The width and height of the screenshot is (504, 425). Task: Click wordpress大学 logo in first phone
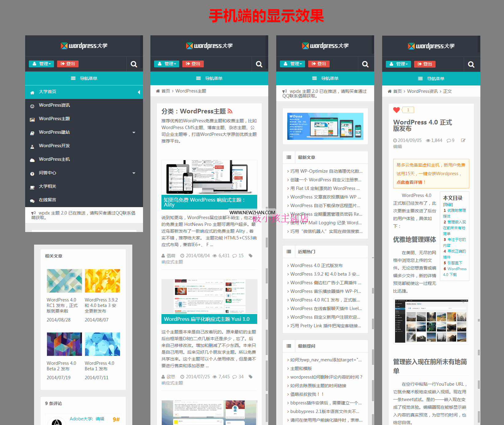point(84,46)
